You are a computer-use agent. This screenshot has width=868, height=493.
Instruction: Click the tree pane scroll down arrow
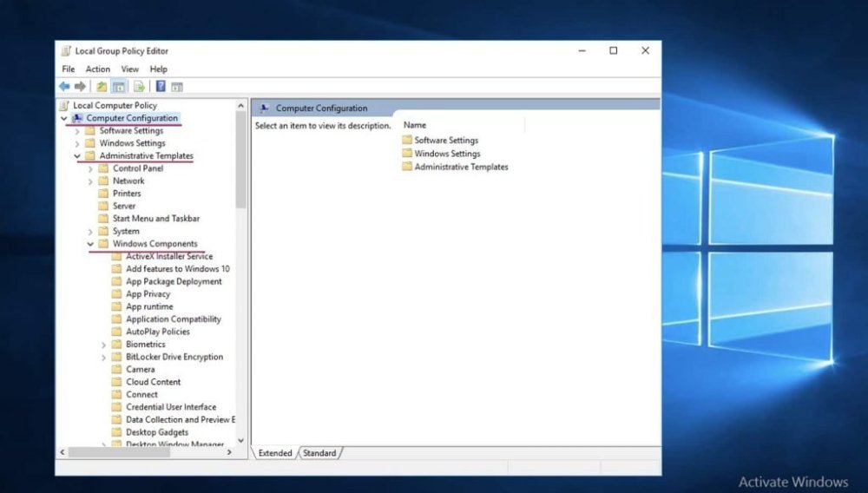240,440
